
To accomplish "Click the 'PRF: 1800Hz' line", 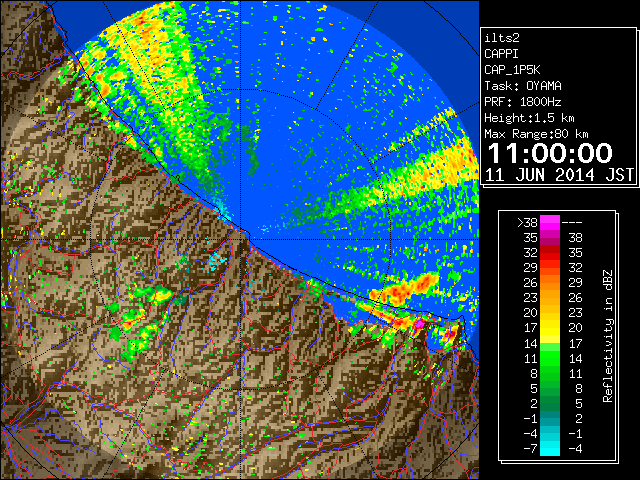I will 523,102.
